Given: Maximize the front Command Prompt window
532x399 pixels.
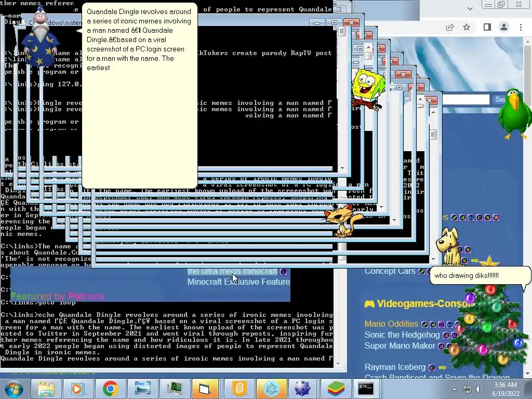Looking at the screenshot, I should (x=334, y=23).
